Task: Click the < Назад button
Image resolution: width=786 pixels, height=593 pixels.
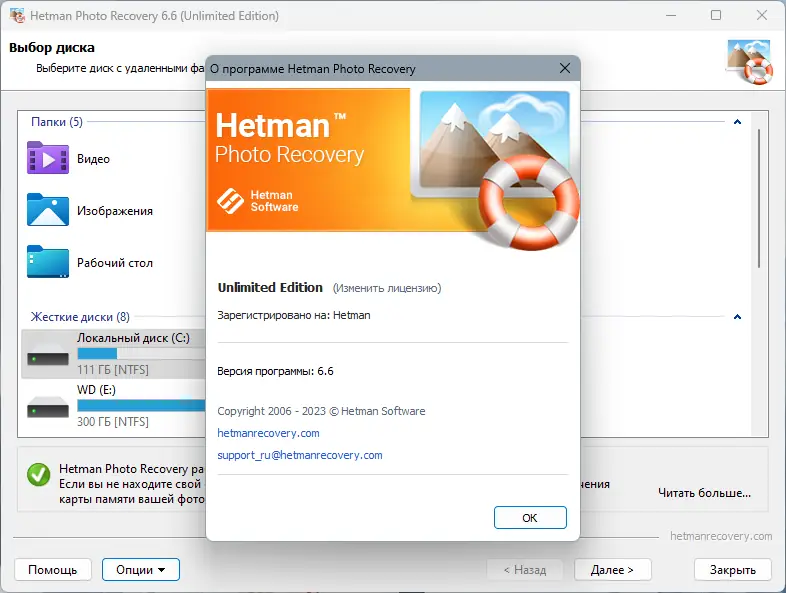Action: tap(525, 569)
